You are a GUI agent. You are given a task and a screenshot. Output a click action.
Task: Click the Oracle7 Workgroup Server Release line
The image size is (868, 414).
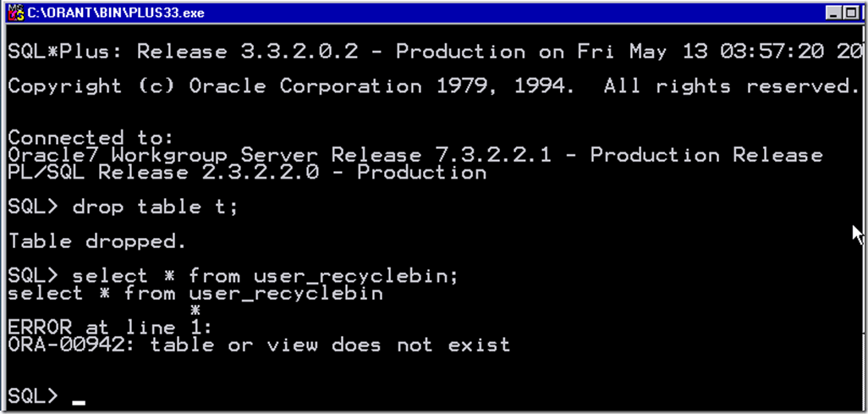coord(415,155)
